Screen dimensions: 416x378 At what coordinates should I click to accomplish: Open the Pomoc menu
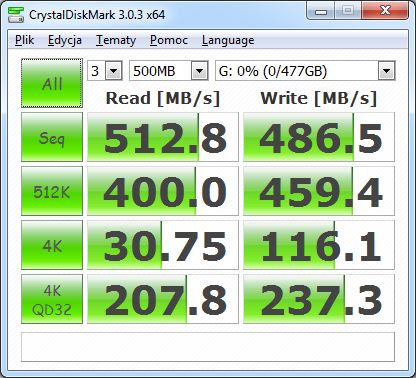[x=169, y=40]
